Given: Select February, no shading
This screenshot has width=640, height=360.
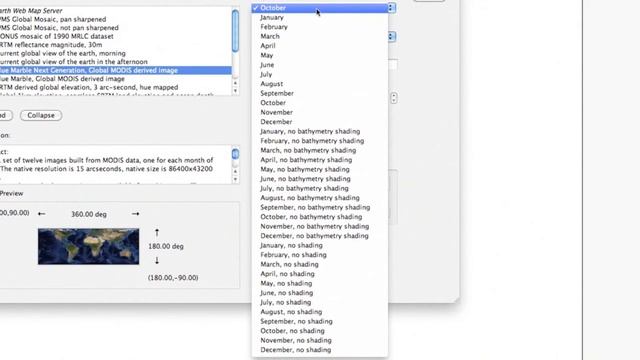Looking at the screenshot, I should click(x=320, y=255).
